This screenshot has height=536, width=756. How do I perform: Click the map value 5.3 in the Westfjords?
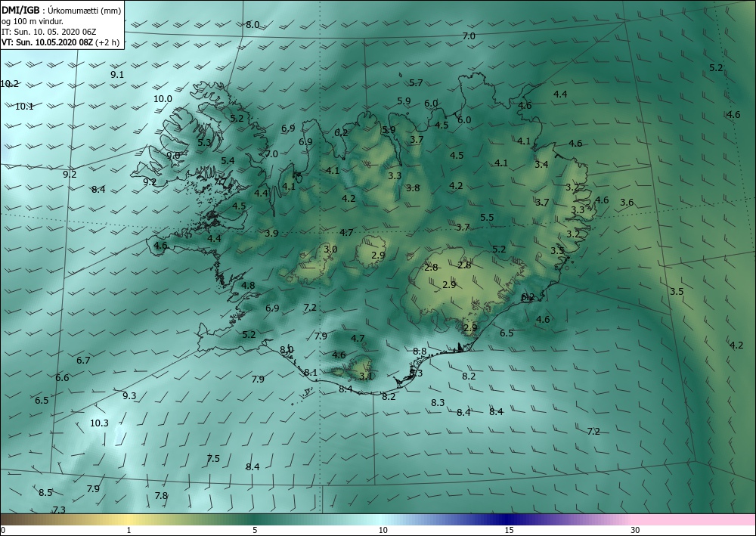pyautogui.click(x=204, y=142)
